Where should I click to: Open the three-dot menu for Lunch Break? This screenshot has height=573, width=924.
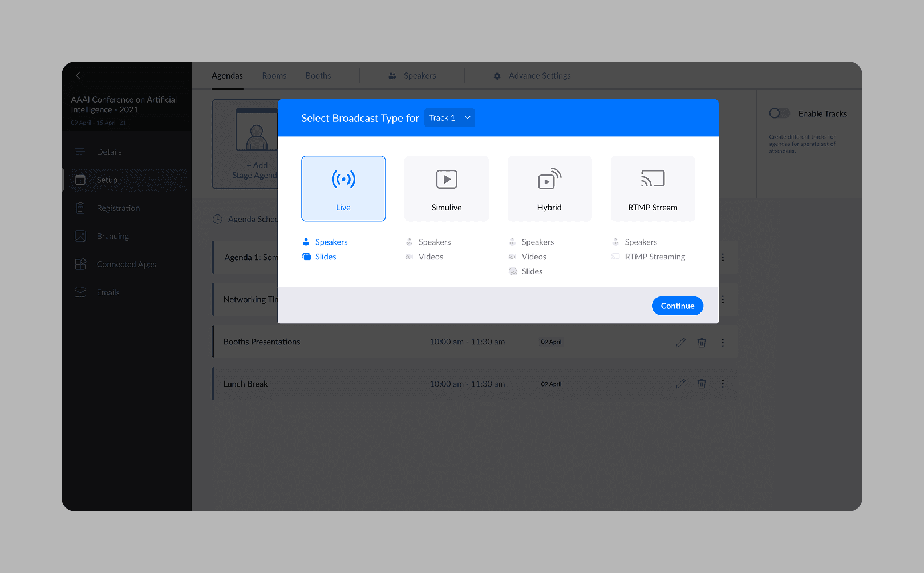click(x=723, y=384)
